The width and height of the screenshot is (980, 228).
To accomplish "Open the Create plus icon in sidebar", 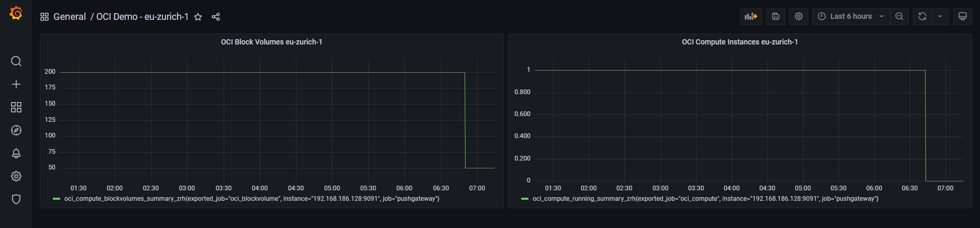I will 16,84.
